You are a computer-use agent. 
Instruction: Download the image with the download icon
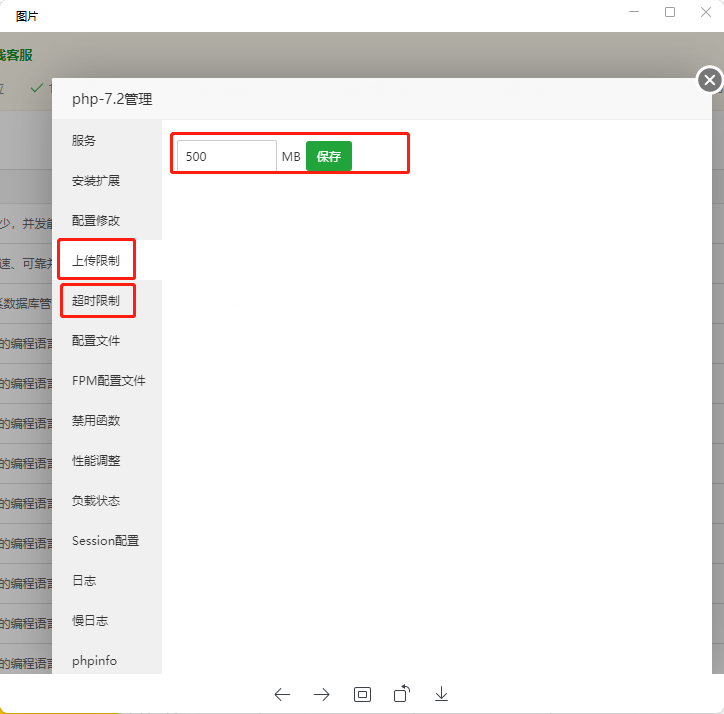pyautogui.click(x=441, y=694)
